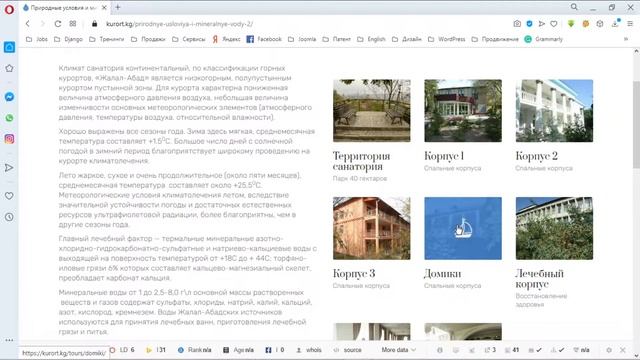Open the Joomla bookmarks folder
640x360 pixels.
(x=302, y=39)
